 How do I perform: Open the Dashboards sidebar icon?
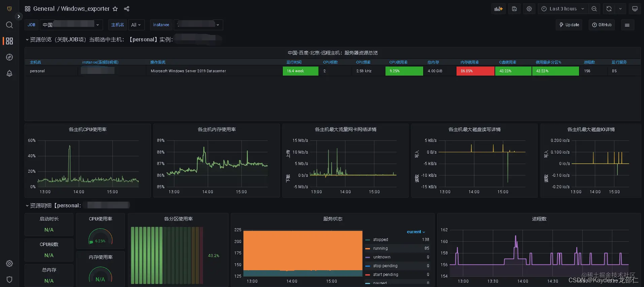click(9, 41)
